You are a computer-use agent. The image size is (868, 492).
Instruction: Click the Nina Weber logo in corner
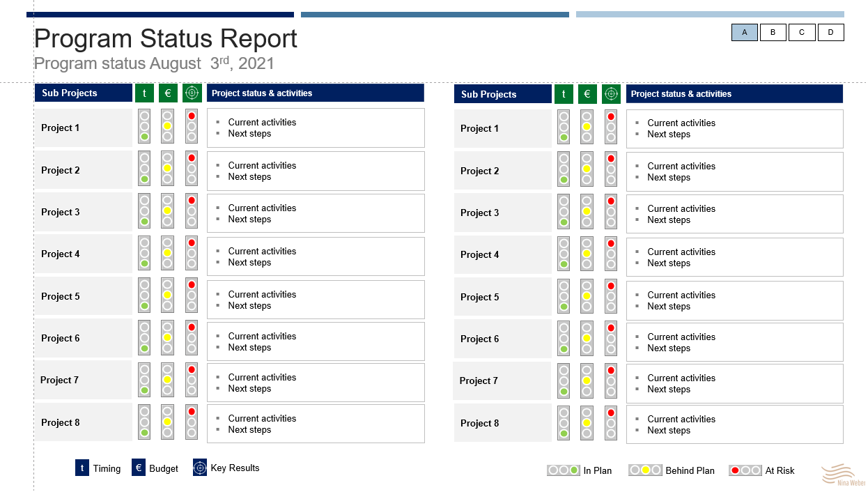tap(844, 475)
